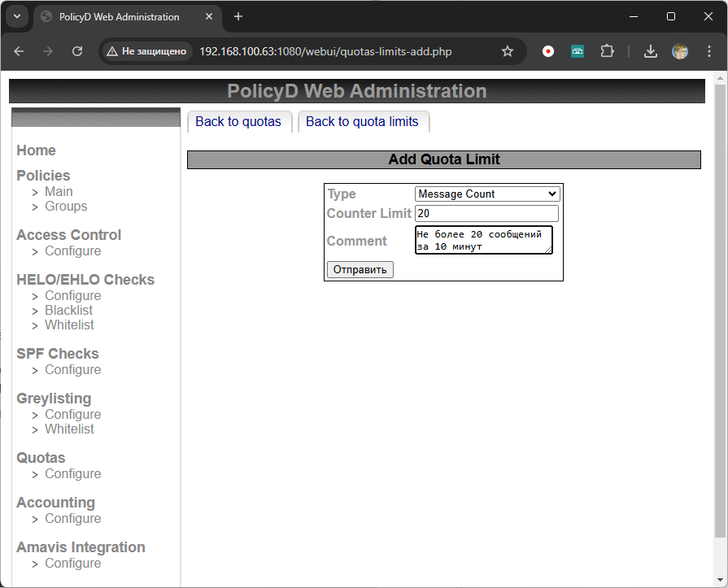The image size is (728, 588).
Task: Open the Back to quotas tab
Action: click(x=238, y=122)
